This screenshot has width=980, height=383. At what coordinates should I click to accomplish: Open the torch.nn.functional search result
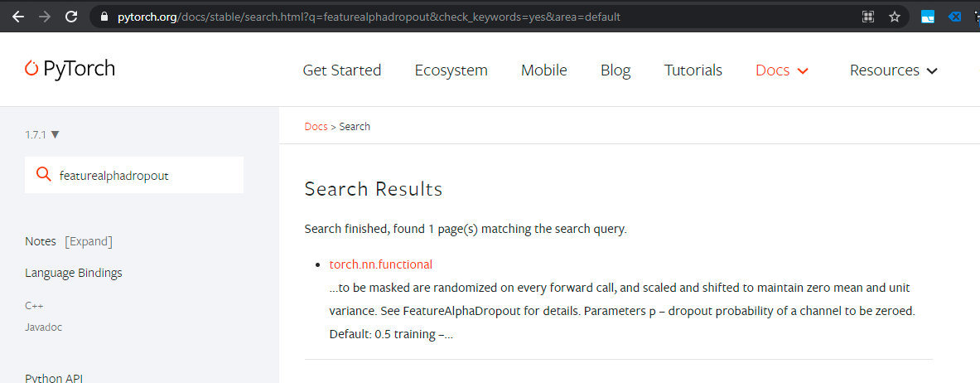[380, 264]
